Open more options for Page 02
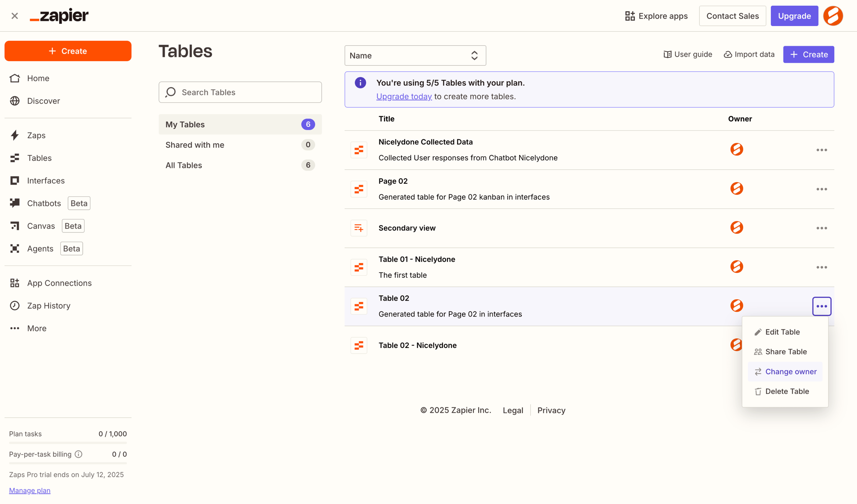 coord(822,189)
